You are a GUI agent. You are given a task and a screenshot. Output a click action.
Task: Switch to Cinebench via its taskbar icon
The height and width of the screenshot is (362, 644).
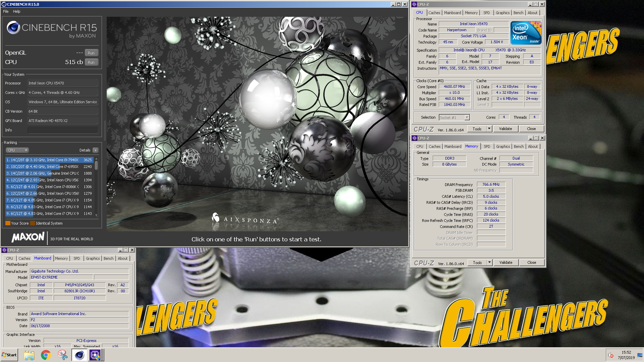tap(79, 355)
